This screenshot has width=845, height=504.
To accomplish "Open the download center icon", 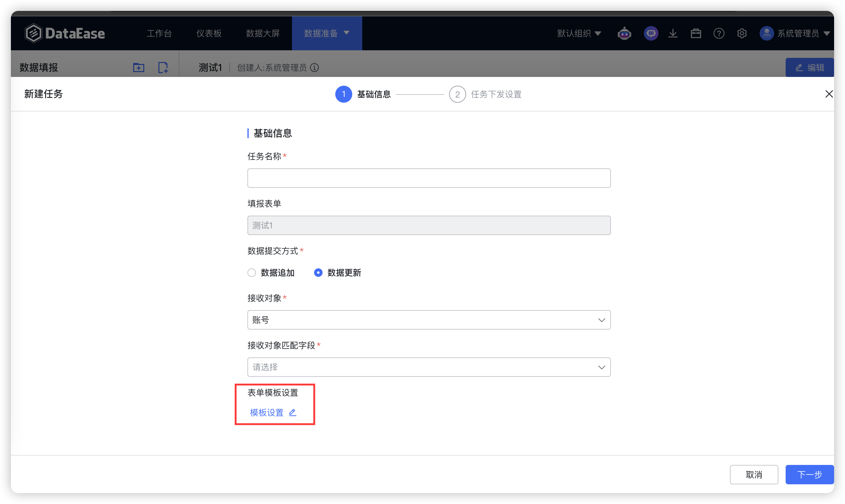I will [x=673, y=33].
